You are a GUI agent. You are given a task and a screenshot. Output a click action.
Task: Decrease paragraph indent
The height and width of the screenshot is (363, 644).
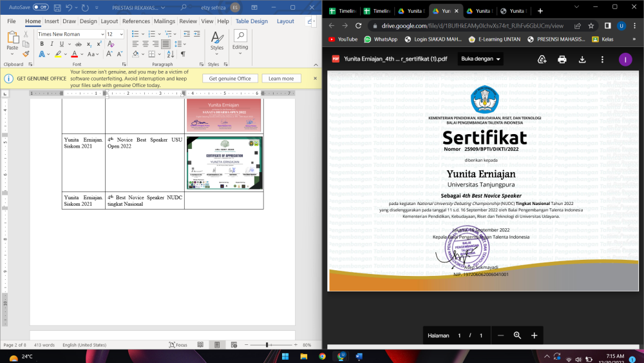click(x=187, y=34)
